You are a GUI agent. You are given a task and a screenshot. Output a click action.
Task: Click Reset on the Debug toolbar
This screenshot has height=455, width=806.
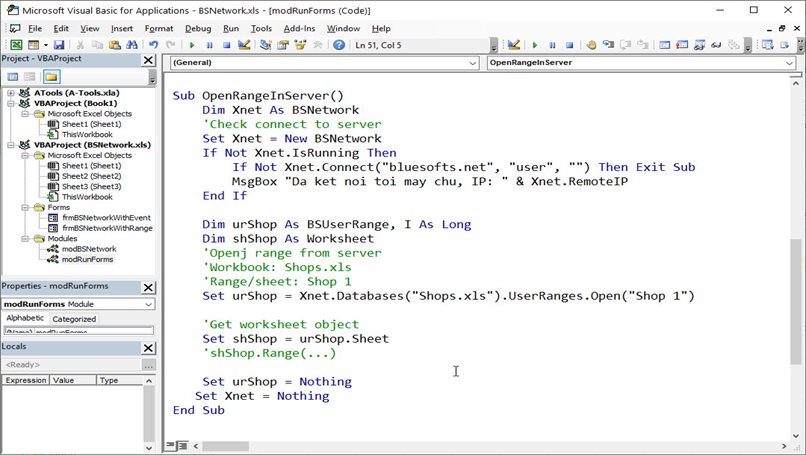(x=570, y=45)
